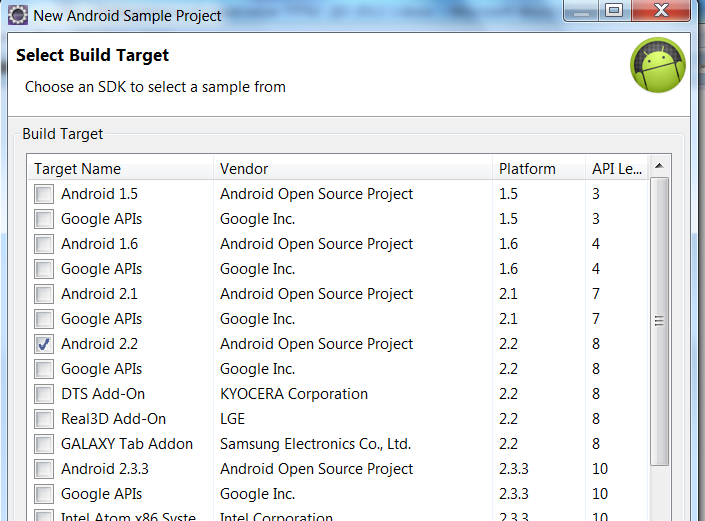Uncheck the Android 2.2 target checkbox
This screenshot has height=521, width=705.
44,344
